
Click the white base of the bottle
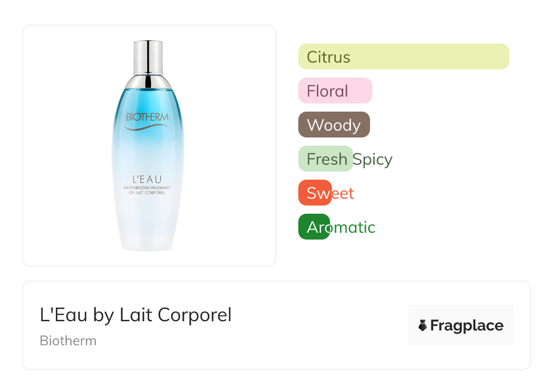(148, 236)
